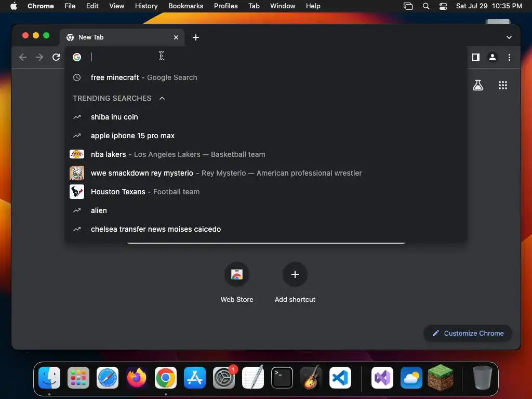This screenshot has height=399, width=532.
Task: Open Safari from the Dock
Action: tap(108, 378)
